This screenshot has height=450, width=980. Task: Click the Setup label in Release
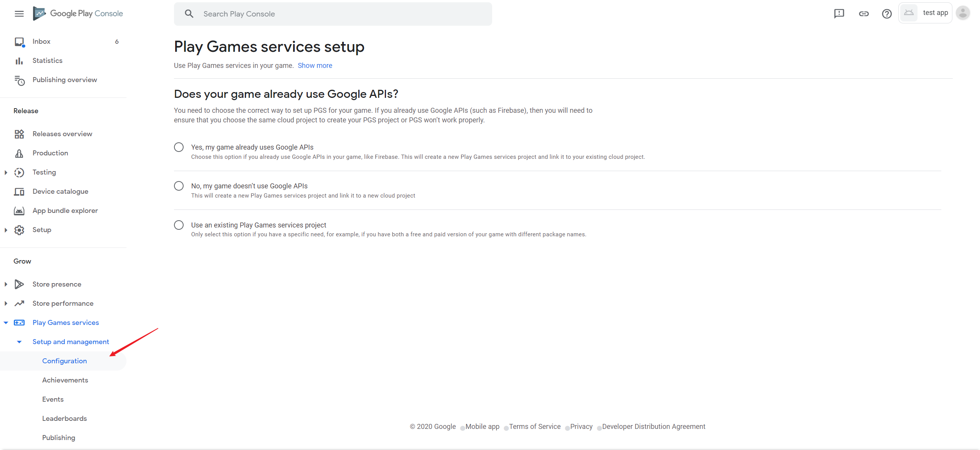pyautogui.click(x=42, y=230)
